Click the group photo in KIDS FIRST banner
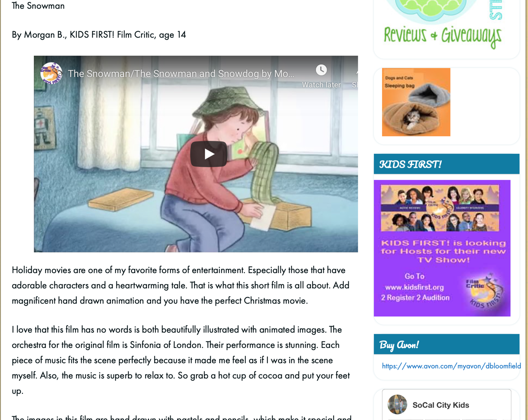This screenshot has width=528, height=420. pyautogui.click(x=440, y=208)
